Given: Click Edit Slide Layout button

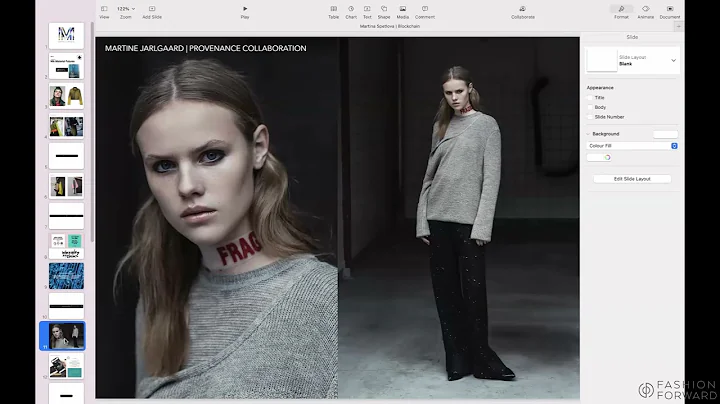Looking at the screenshot, I should tap(632, 179).
